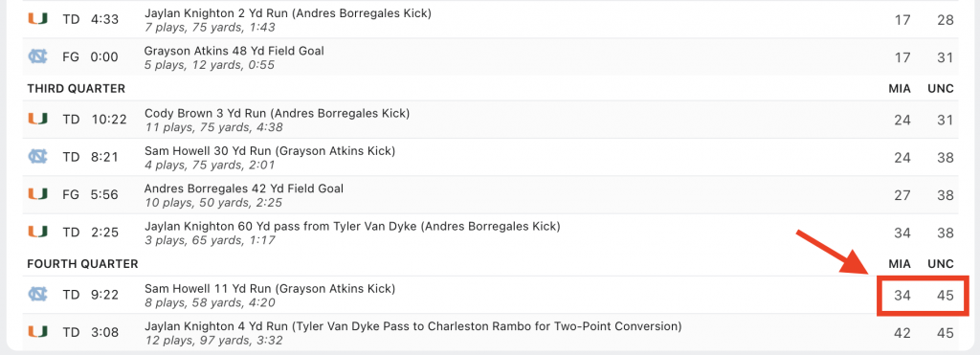980x355 pixels.
Task: Click Andres Borregales 42 Yd Field Goal play
Action: click(244, 189)
